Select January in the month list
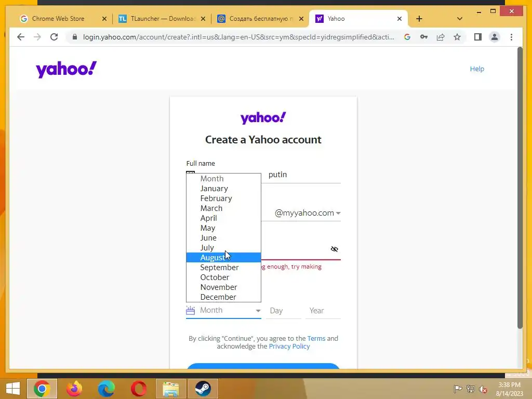The image size is (532, 399). (x=223, y=188)
